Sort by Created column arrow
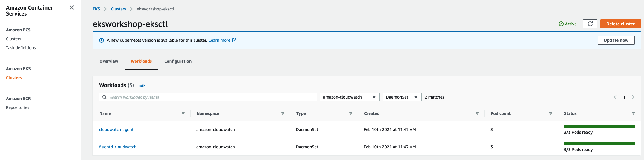 click(477, 113)
